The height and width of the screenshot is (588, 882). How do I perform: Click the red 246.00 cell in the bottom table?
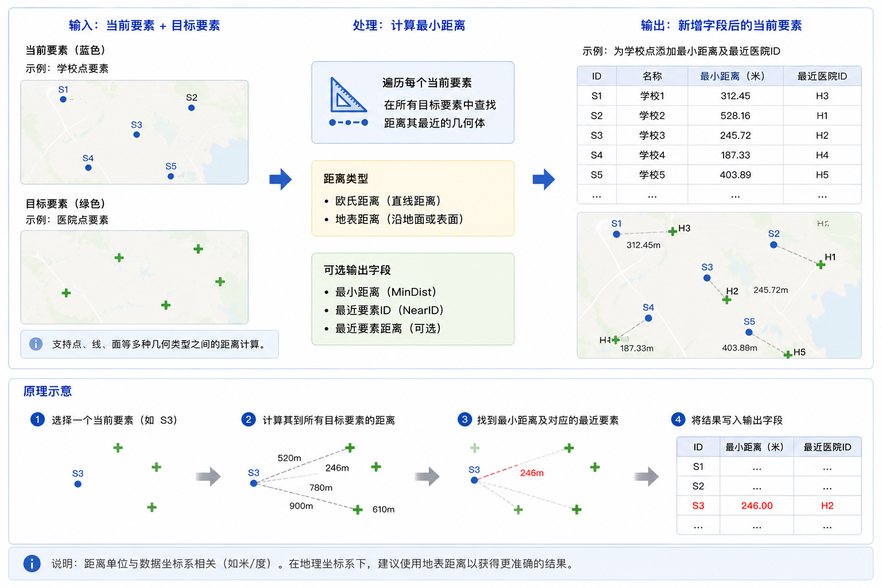coord(756,505)
